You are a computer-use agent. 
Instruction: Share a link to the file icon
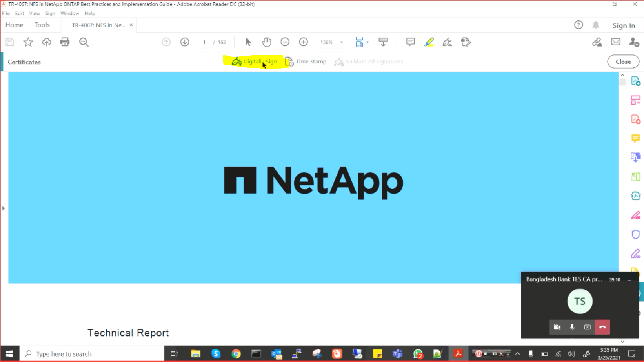tap(597, 42)
